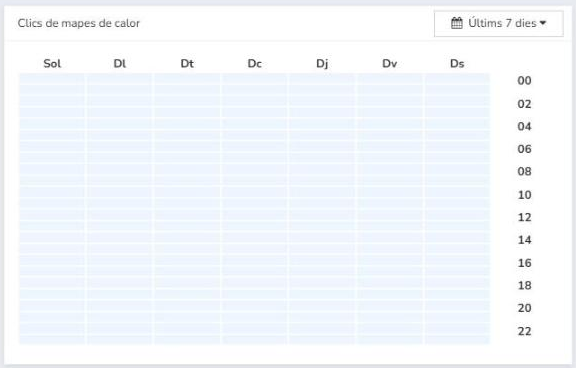The width and height of the screenshot is (576, 368).
Task: Click the 10 hour label
Action: tap(524, 195)
